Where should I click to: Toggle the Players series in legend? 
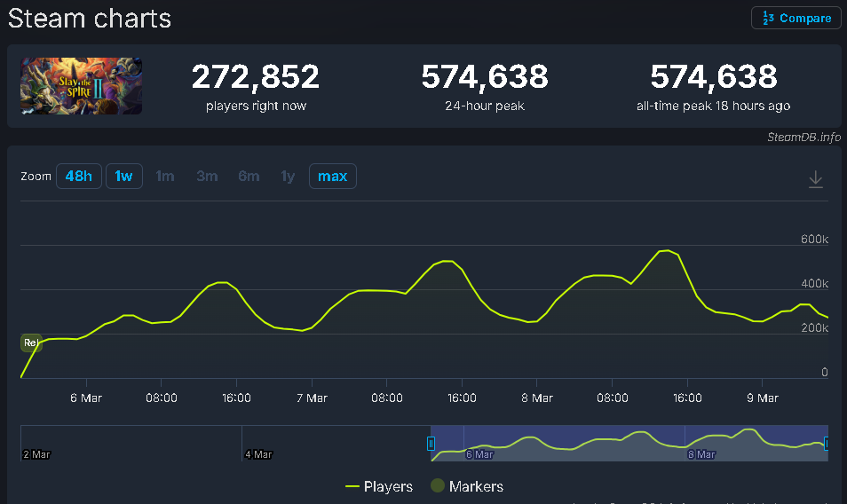[x=379, y=486]
